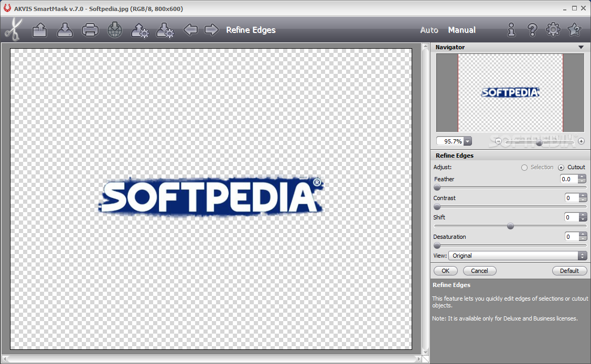591x364 pixels.
Task: Select the Cutout radio button
Action: click(561, 168)
